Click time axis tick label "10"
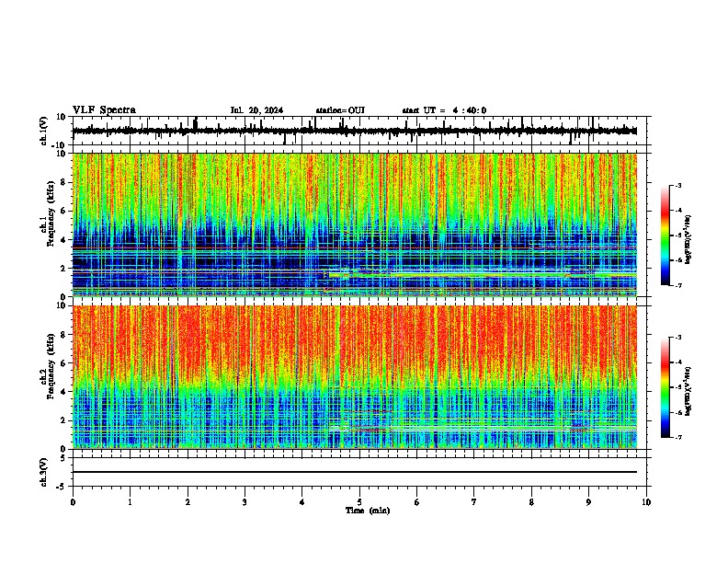This screenshot has height=563, width=728. tap(646, 502)
